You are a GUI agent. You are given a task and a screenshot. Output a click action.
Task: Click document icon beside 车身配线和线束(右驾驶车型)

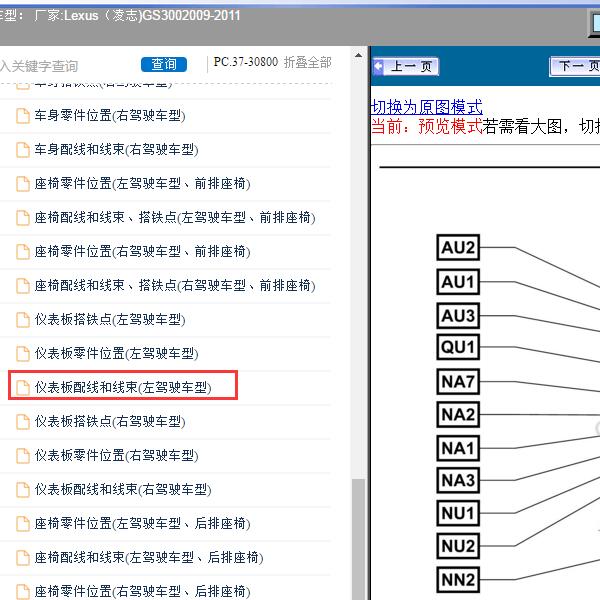tap(23, 150)
